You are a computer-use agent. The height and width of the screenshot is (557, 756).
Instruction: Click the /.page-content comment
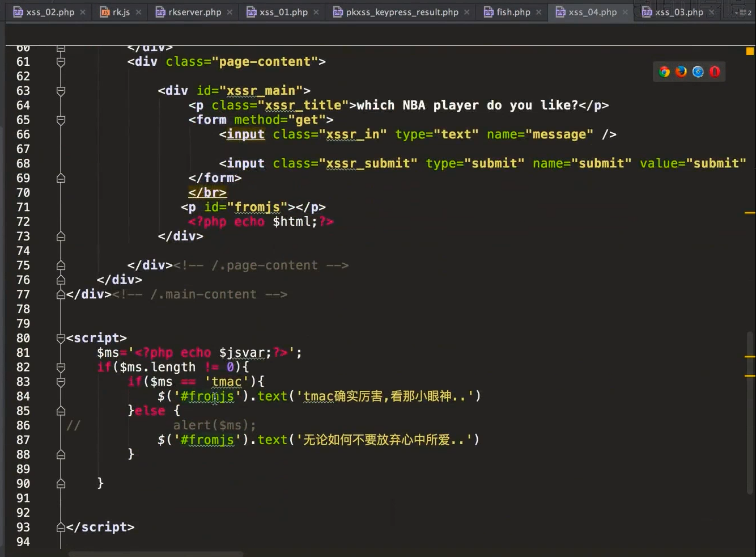(x=261, y=265)
